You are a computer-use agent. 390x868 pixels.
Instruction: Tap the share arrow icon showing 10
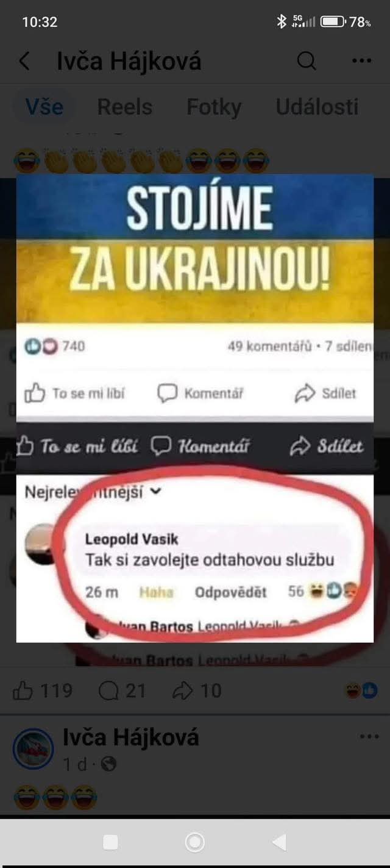183,690
